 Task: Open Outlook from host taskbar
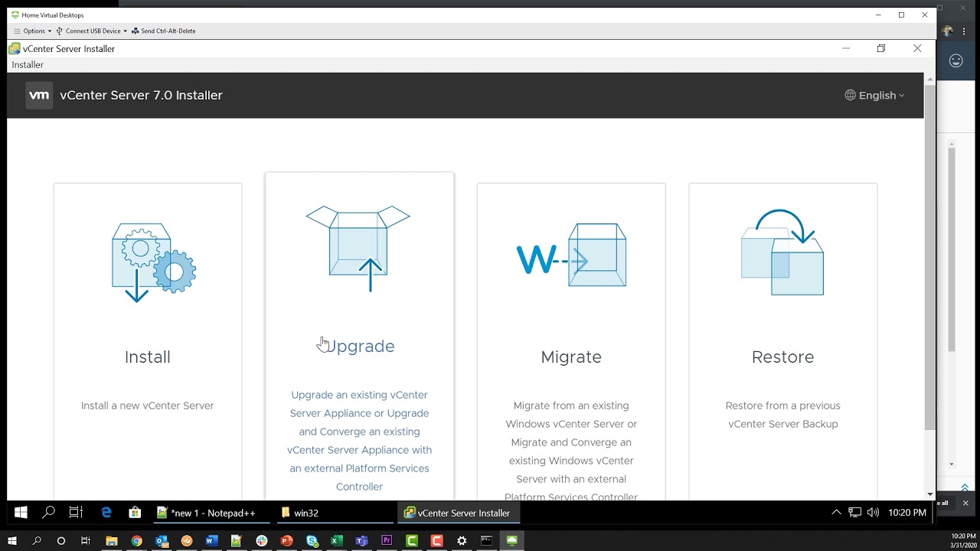(162, 540)
